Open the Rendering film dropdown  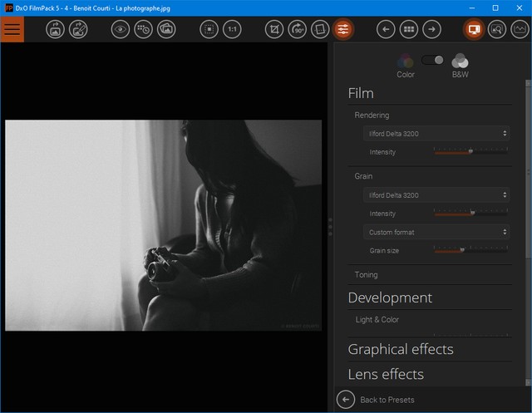coord(437,133)
